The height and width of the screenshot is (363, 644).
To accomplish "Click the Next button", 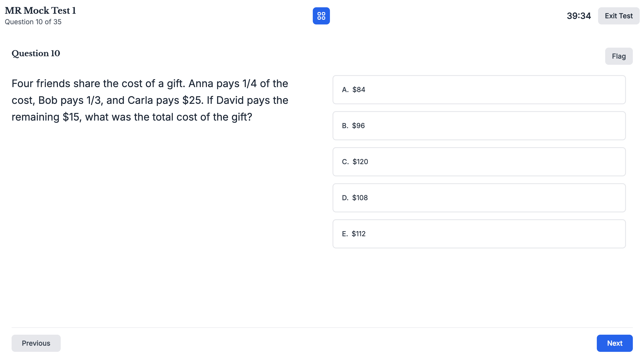I will pyautogui.click(x=615, y=343).
